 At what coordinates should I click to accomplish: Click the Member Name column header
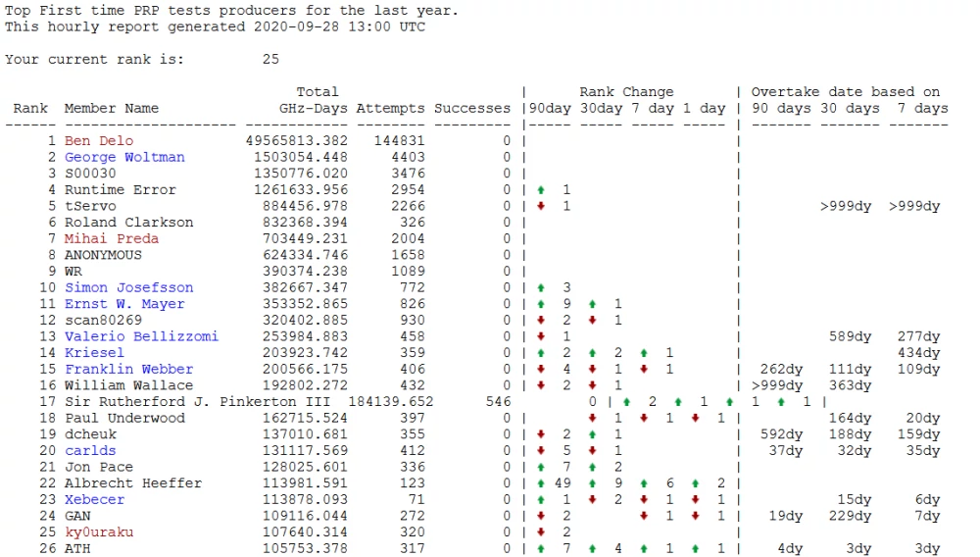(111, 108)
